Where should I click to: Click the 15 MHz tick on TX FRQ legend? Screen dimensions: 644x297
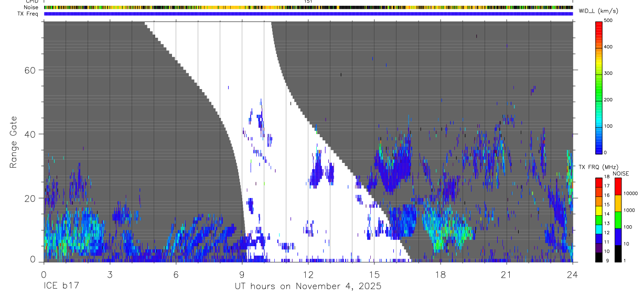pyautogui.click(x=606, y=205)
